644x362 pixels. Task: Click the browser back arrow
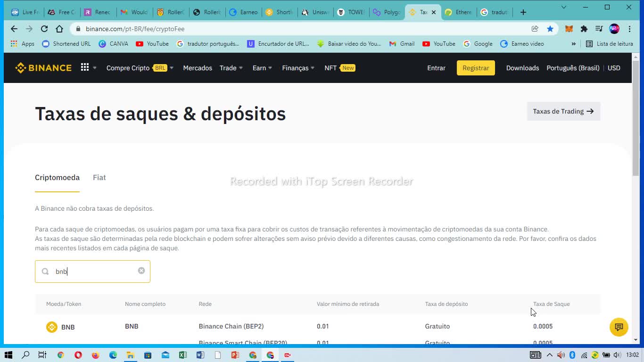tap(14, 29)
